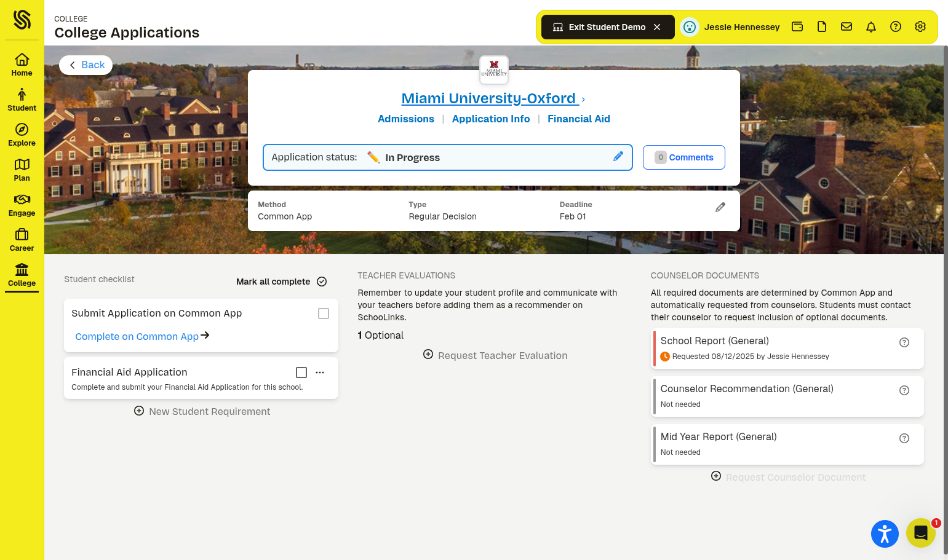
Task: Select the Counselor Recommendation (General) card
Action: tap(787, 396)
